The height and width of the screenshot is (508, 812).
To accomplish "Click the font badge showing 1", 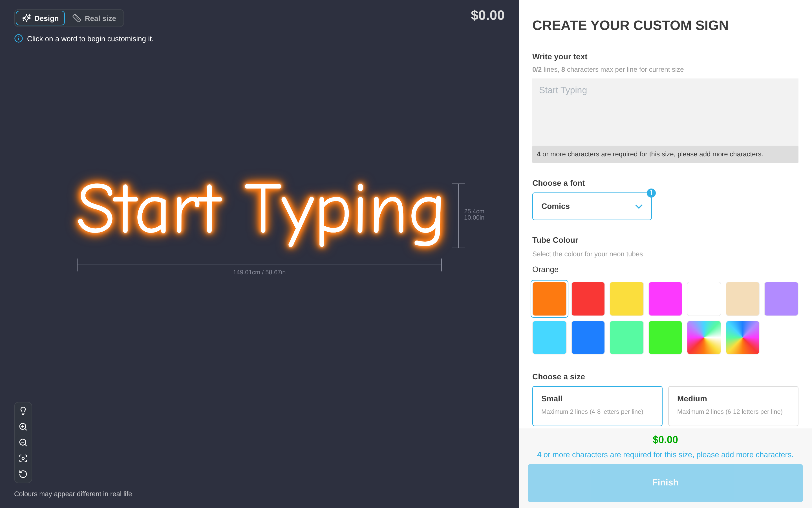I will (x=651, y=193).
